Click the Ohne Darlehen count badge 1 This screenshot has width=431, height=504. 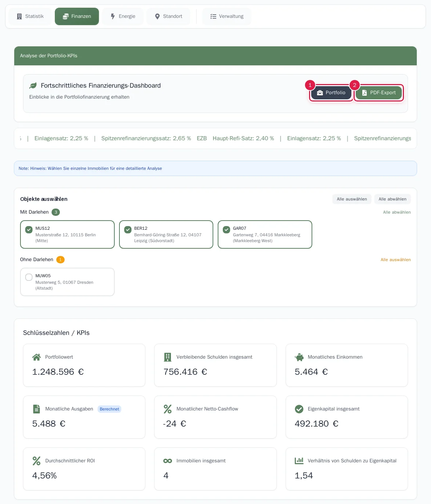60,260
